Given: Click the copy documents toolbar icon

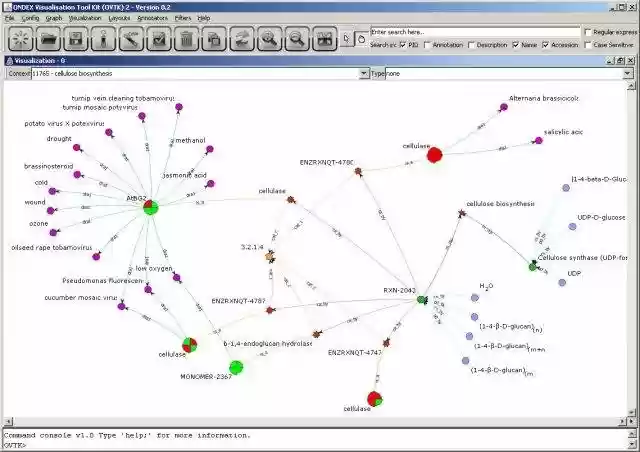Looking at the screenshot, I should (x=214, y=39).
